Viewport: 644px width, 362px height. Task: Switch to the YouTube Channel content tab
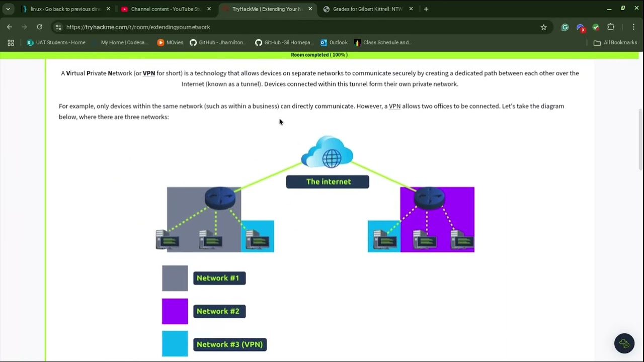(166, 9)
